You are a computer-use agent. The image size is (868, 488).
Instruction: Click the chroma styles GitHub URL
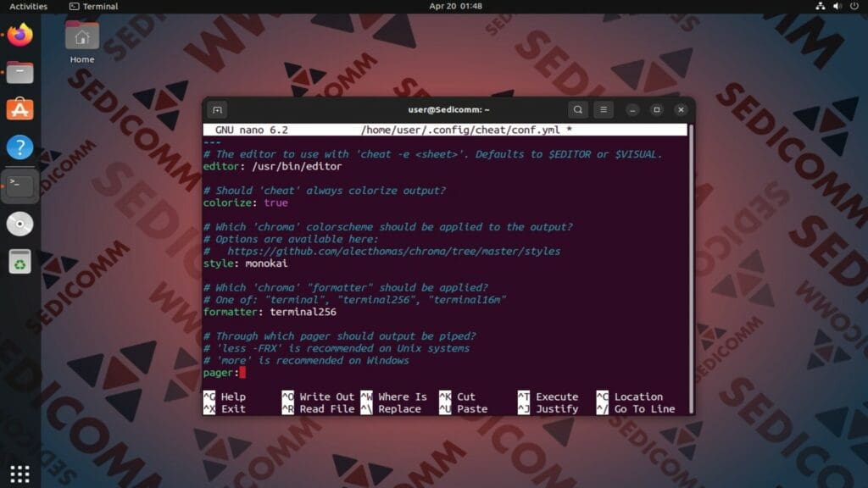click(393, 251)
